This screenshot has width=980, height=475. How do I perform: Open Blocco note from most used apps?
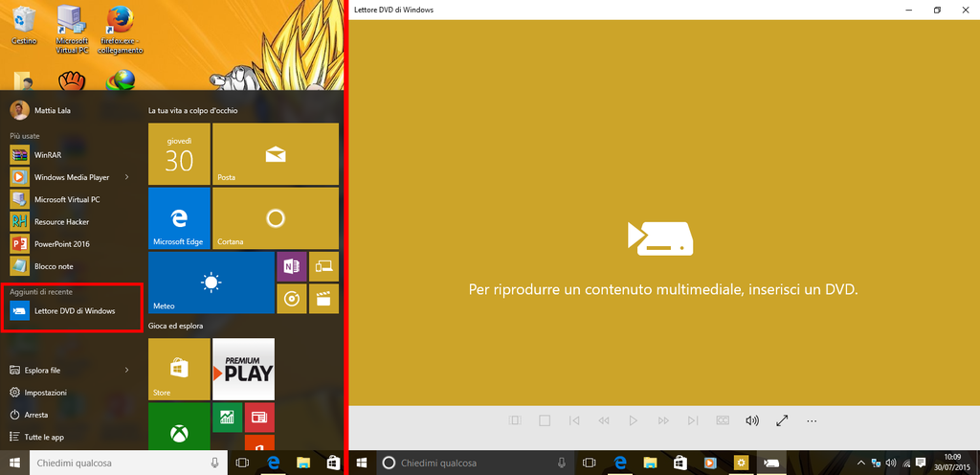[72, 266]
